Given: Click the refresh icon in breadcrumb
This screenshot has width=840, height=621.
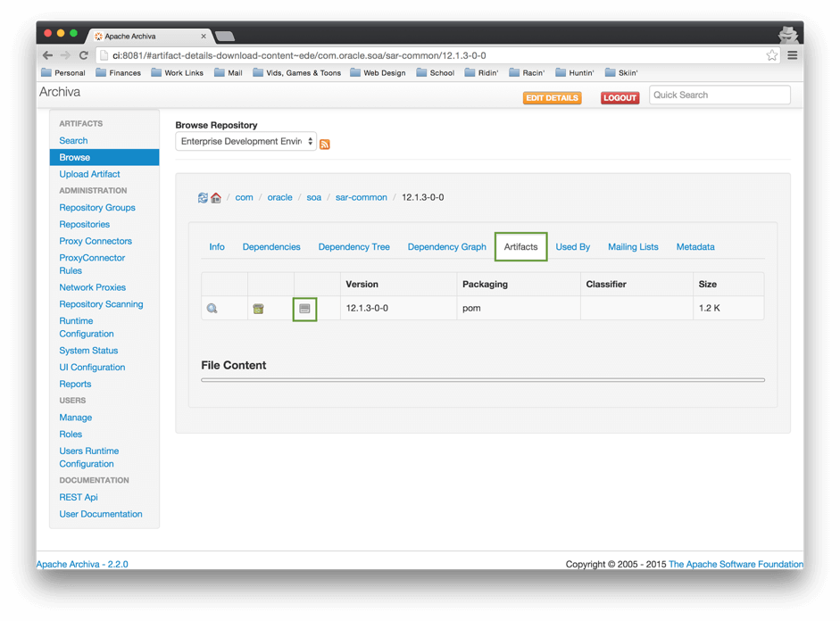Looking at the screenshot, I should 203,197.
